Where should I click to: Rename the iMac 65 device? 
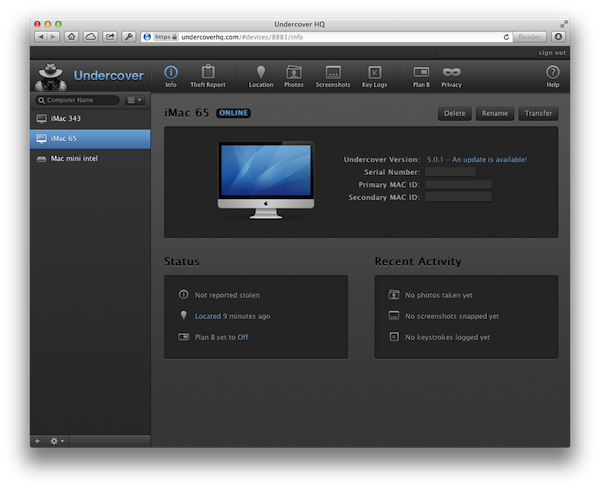click(x=495, y=114)
